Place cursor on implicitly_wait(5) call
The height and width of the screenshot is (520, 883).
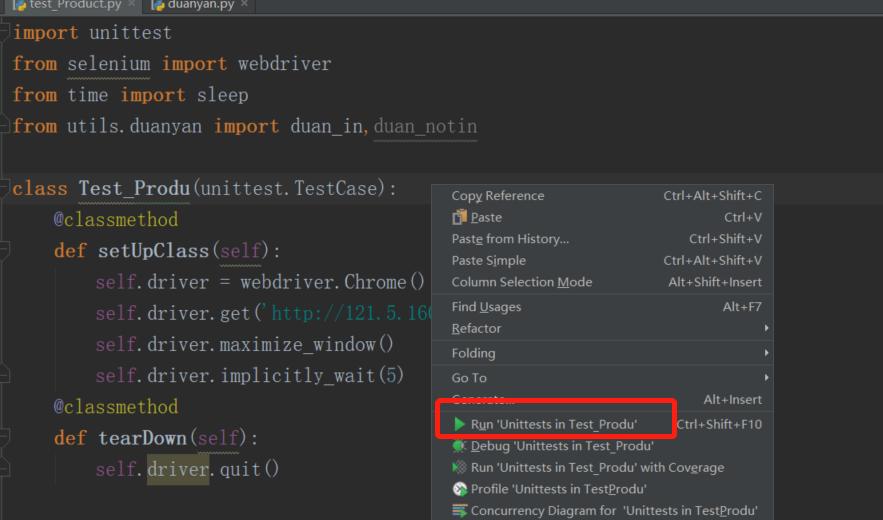click(x=312, y=375)
